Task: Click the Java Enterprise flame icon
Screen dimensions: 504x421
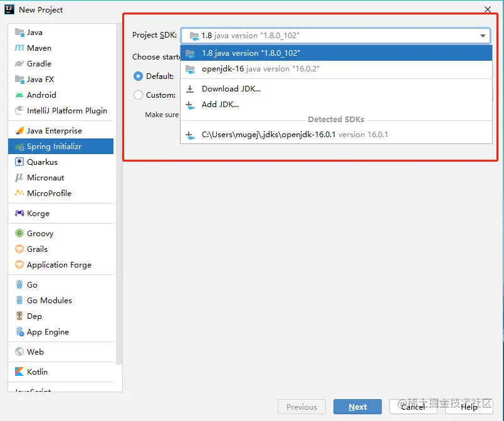Action: tap(19, 131)
